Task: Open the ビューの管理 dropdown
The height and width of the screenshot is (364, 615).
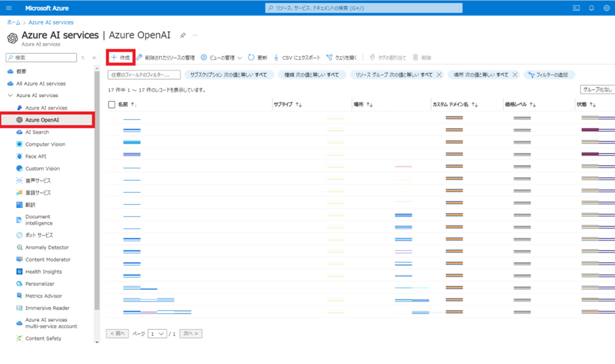Action: click(x=222, y=58)
